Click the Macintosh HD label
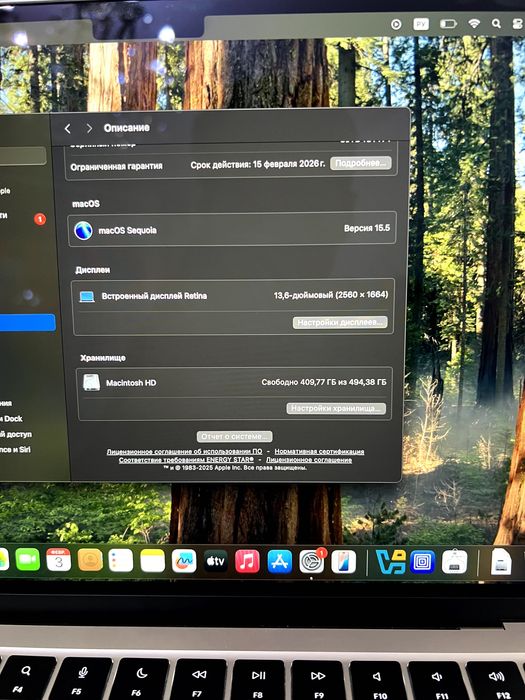 coord(131,383)
